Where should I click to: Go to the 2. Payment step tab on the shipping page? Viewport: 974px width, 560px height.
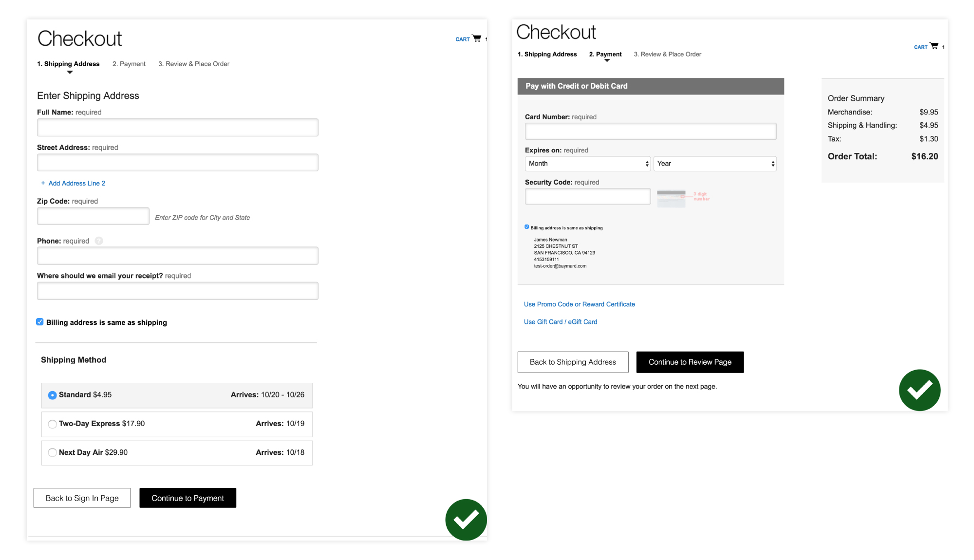pyautogui.click(x=129, y=64)
